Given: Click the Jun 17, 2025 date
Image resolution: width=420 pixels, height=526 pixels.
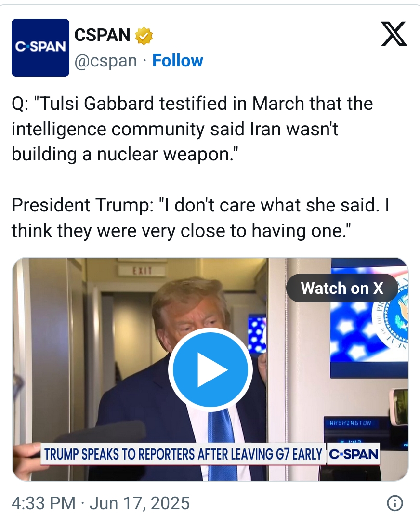Looking at the screenshot, I should (140, 503).
